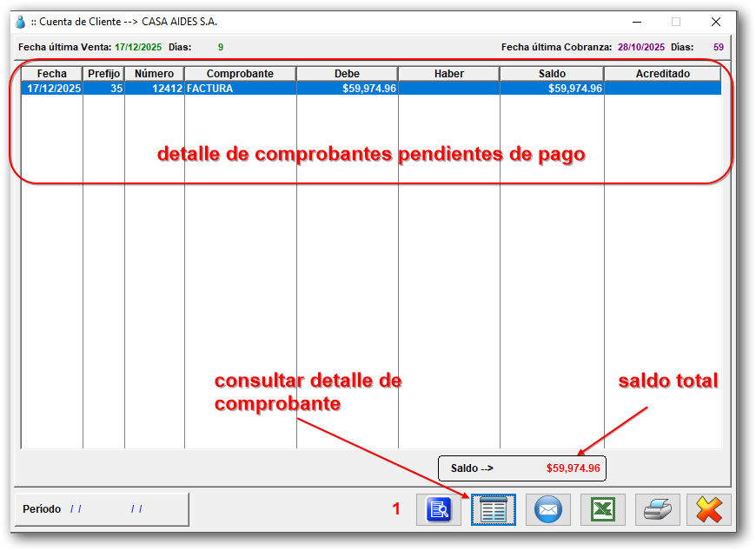Click the red X exit button

tap(709, 510)
